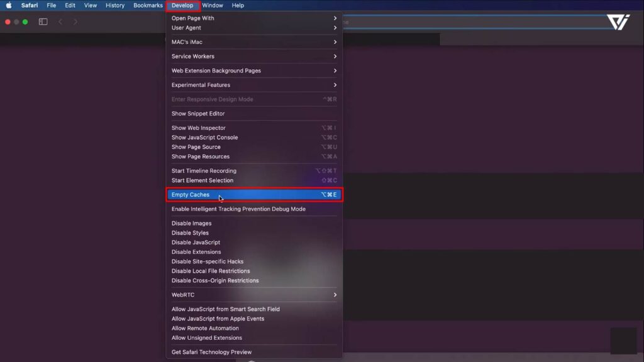This screenshot has width=644, height=362.
Task: Expand the WebRTC submenu
Action: pyautogui.click(x=254, y=295)
